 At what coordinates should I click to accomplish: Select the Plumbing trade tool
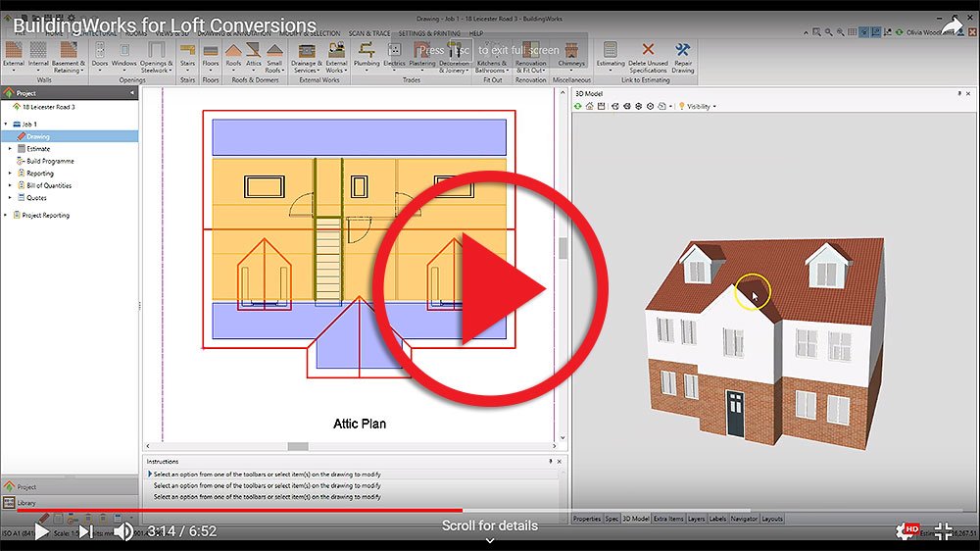(x=367, y=55)
